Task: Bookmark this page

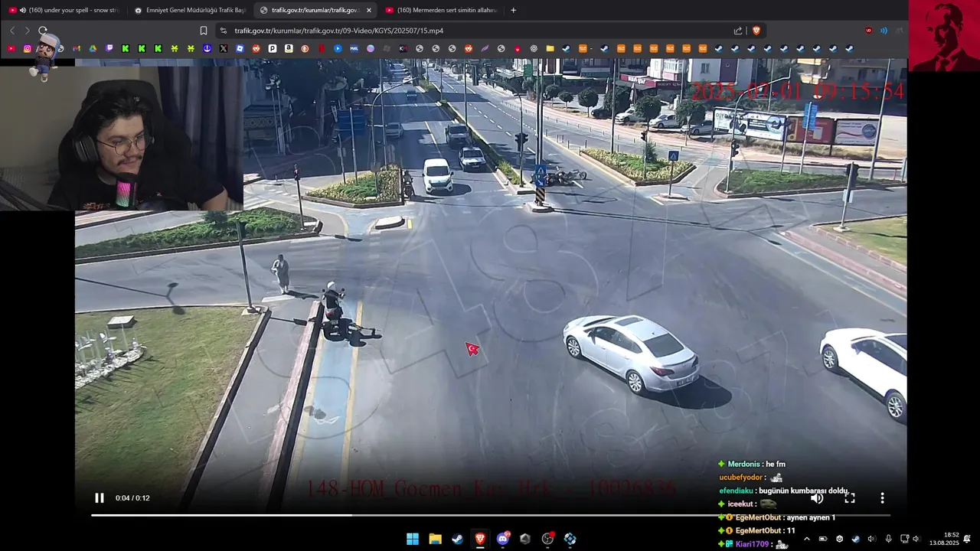Action: [x=204, y=31]
